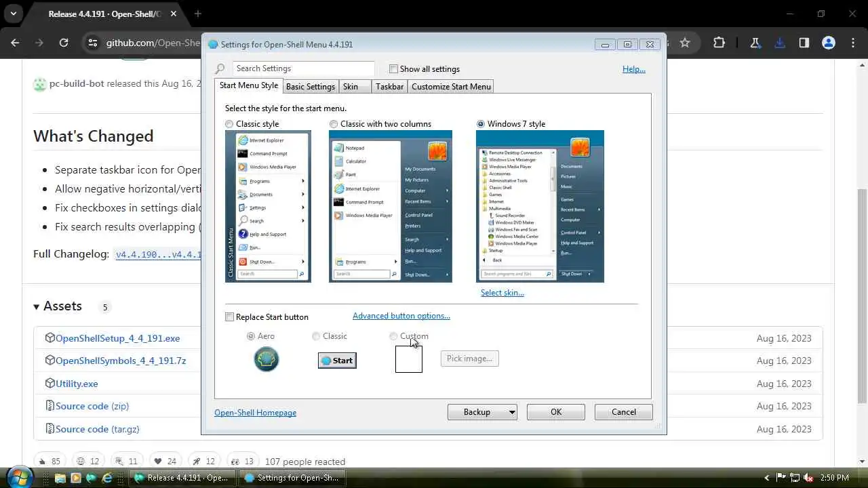Download the Utility.exe asset
Screen dimensions: 868x488
coord(77,384)
